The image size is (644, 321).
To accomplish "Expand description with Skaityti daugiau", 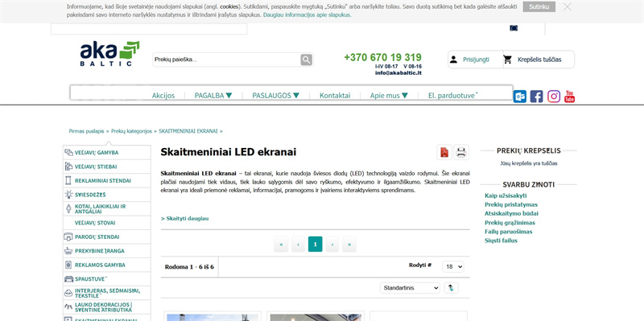I will 185,218.
